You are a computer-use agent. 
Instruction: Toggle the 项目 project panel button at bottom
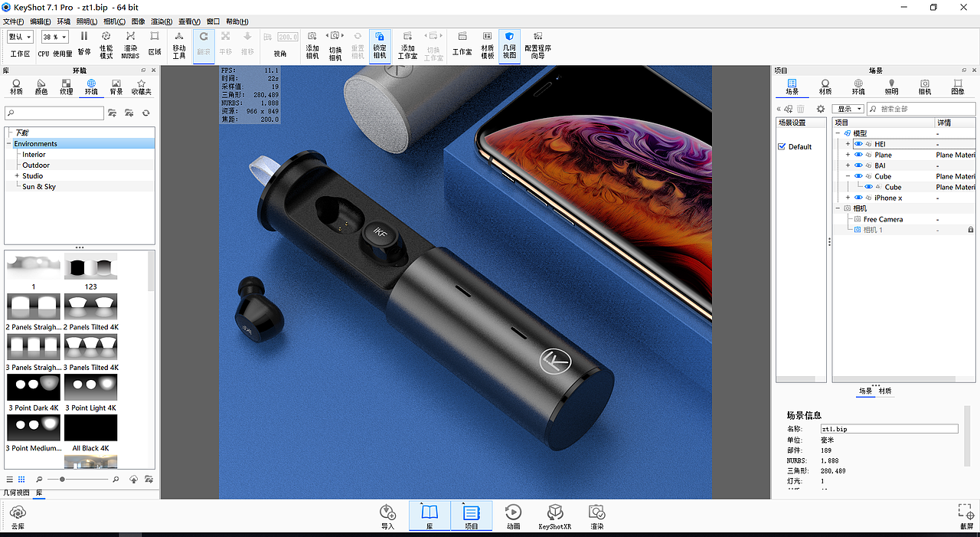pyautogui.click(x=472, y=516)
